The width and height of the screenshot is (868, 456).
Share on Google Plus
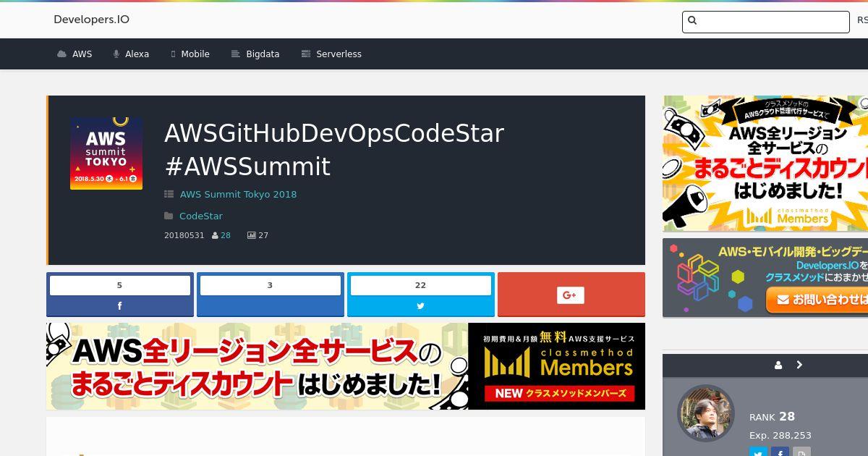pyautogui.click(x=571, y=295)
